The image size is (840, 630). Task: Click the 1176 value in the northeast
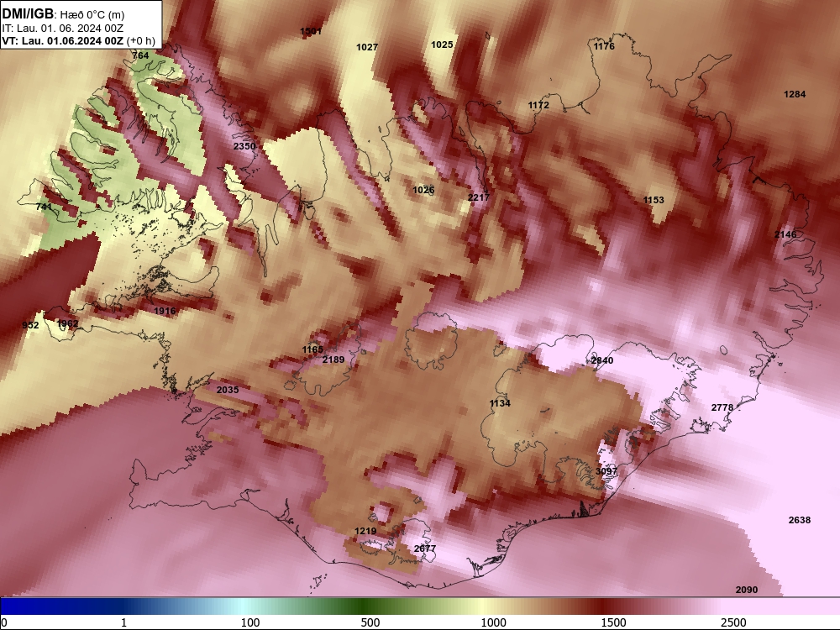pyautogui.click(x=604, y=46)
